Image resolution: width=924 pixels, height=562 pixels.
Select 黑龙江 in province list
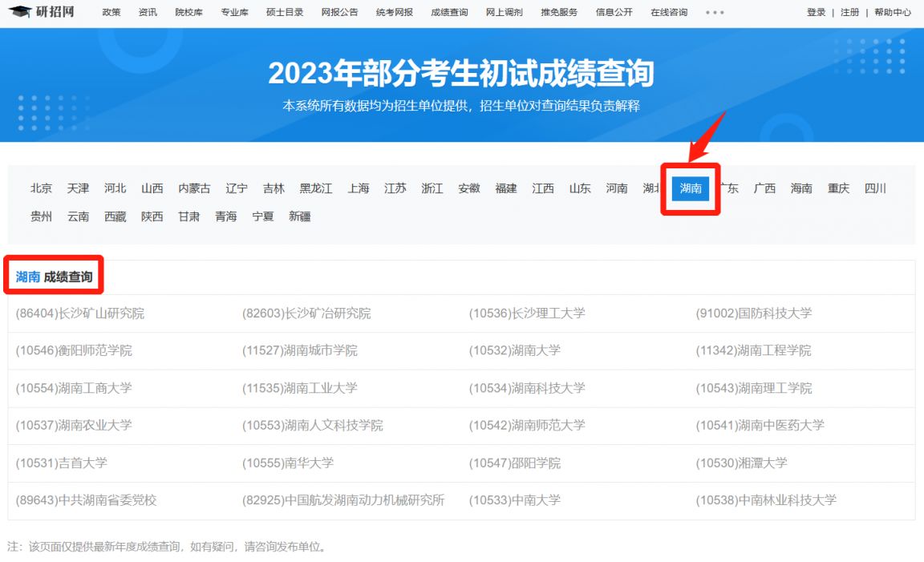(x=316, y=188)
